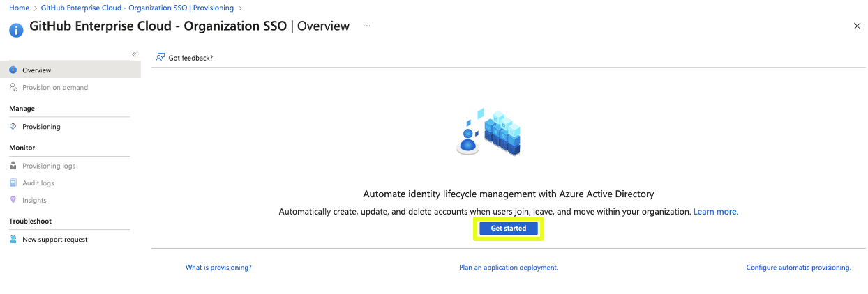Click the Provision on demand person icon
868x294 pixels.
[x=13, y=88]
